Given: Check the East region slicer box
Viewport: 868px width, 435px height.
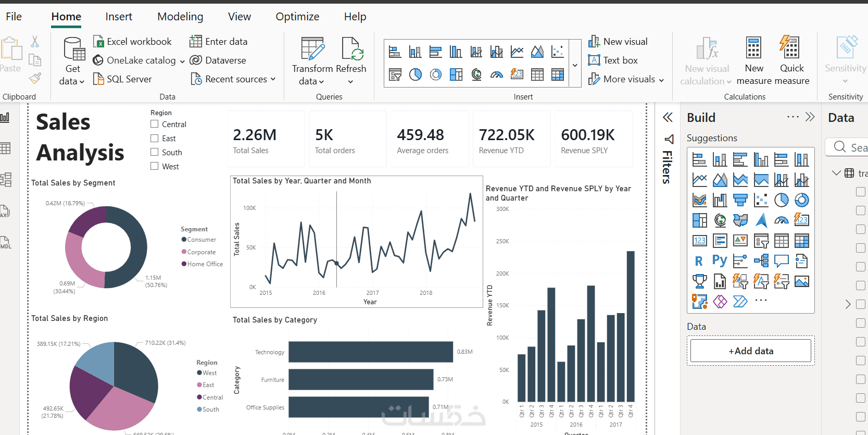Looking at the screenshot, I should tap(154, 138).
